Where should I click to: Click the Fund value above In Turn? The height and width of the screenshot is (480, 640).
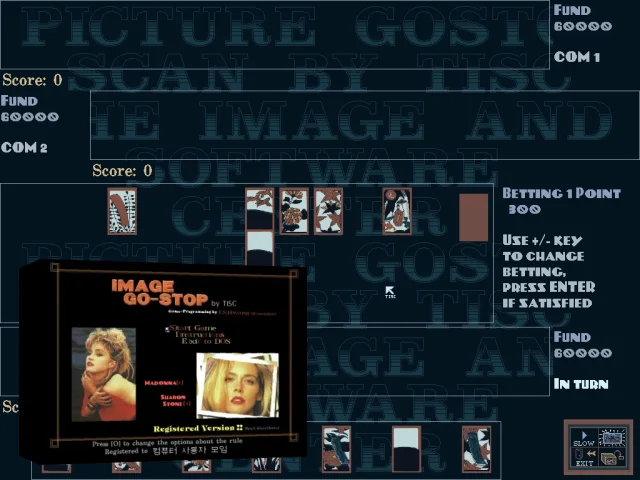(583, 353)
